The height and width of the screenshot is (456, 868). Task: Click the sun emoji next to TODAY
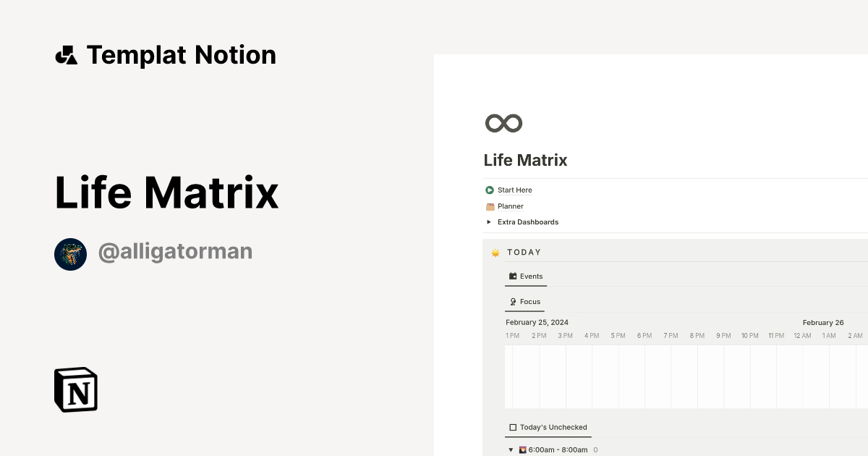(x=496, y=252)
